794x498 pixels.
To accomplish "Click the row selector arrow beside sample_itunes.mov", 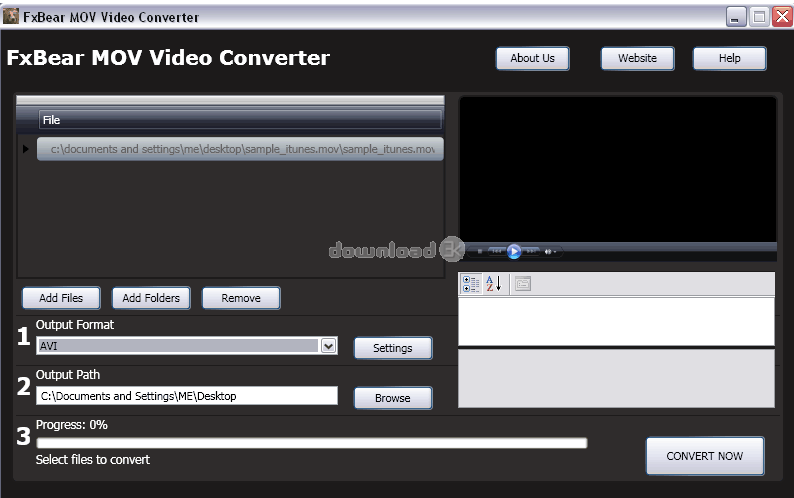I will coord(25,149).
